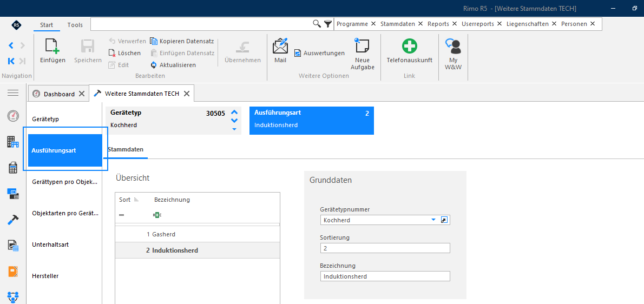Go to previous Gerätetyp chevron up
This screenshot has height=304, width=644.
(234, 112)
